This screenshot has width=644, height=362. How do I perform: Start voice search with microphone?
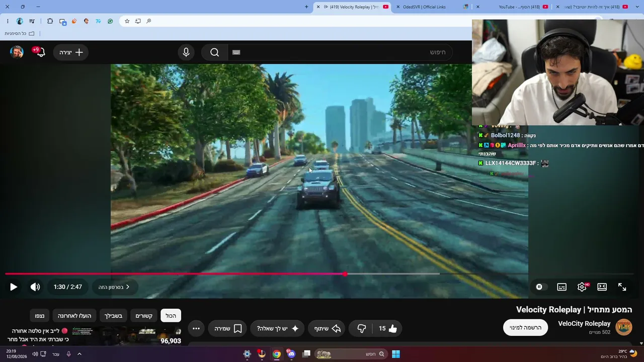186,52
